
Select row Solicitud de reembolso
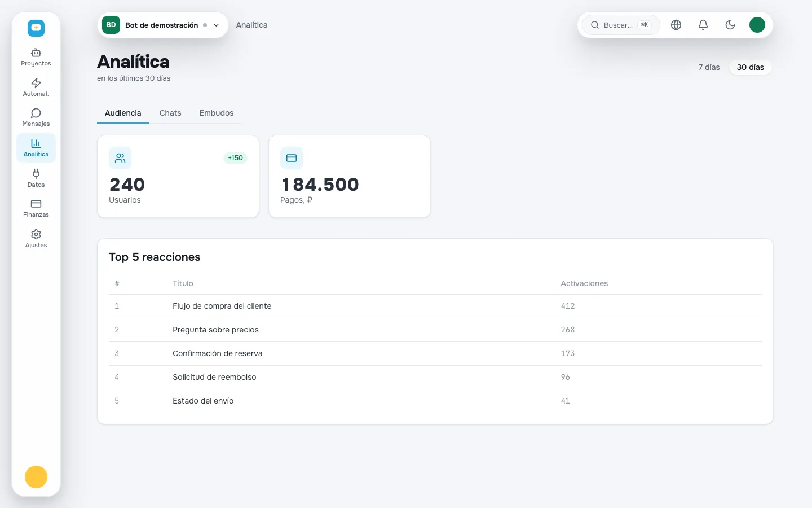click(435, 377)
